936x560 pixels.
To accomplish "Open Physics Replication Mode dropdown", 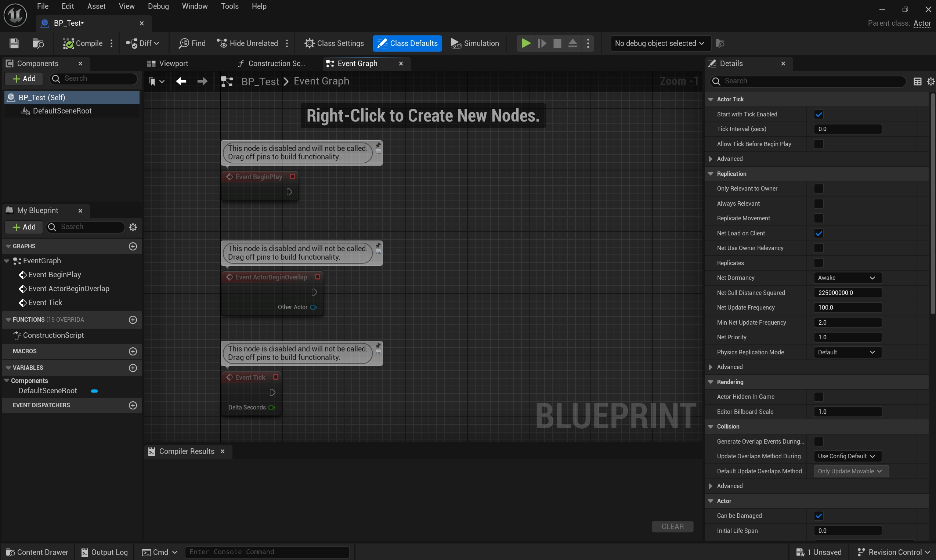I will 848,353.
